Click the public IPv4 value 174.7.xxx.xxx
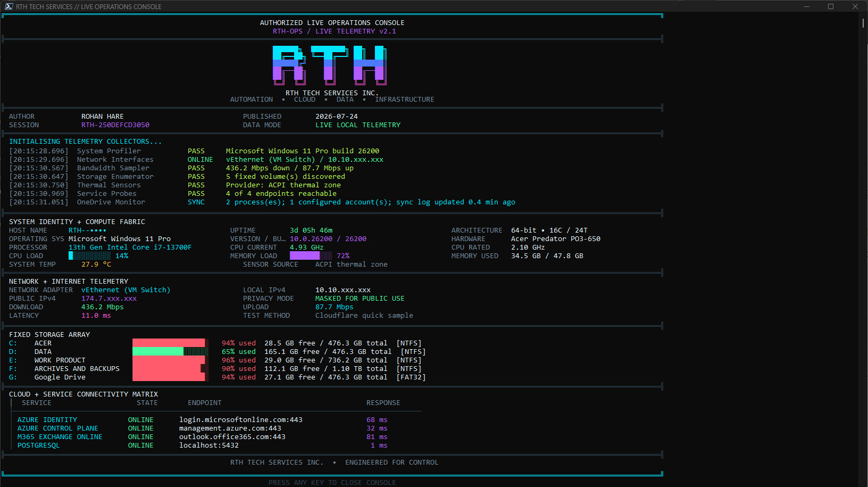Image resolution: width=868 pixels, height=487 pixels. pos(109,299)
